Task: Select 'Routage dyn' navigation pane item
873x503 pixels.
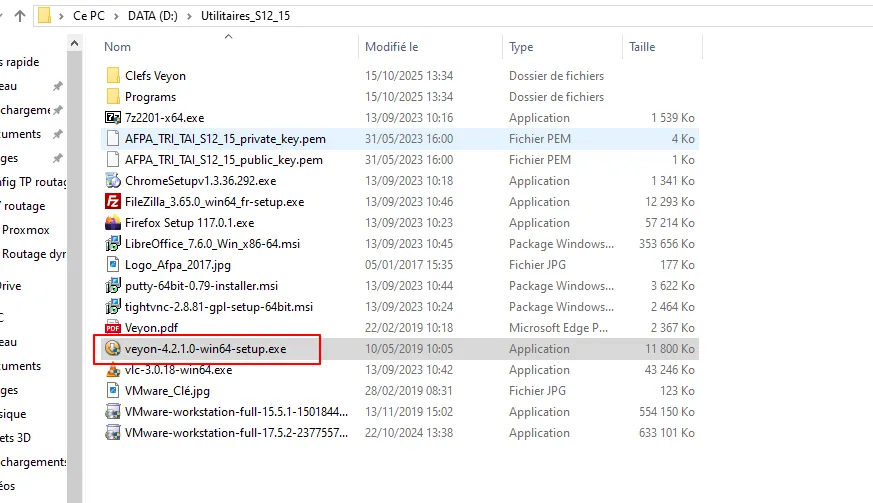Action: click(x=34, y=254)
